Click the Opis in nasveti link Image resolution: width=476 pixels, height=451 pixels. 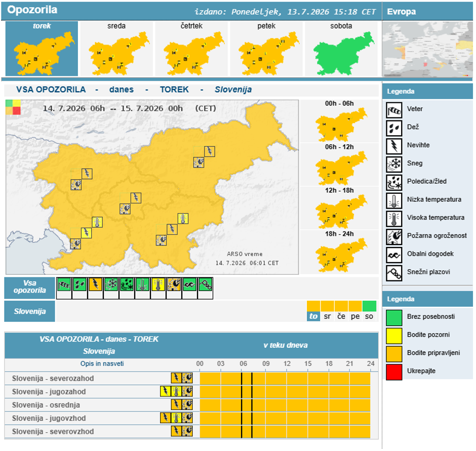[x=102, y=363]
